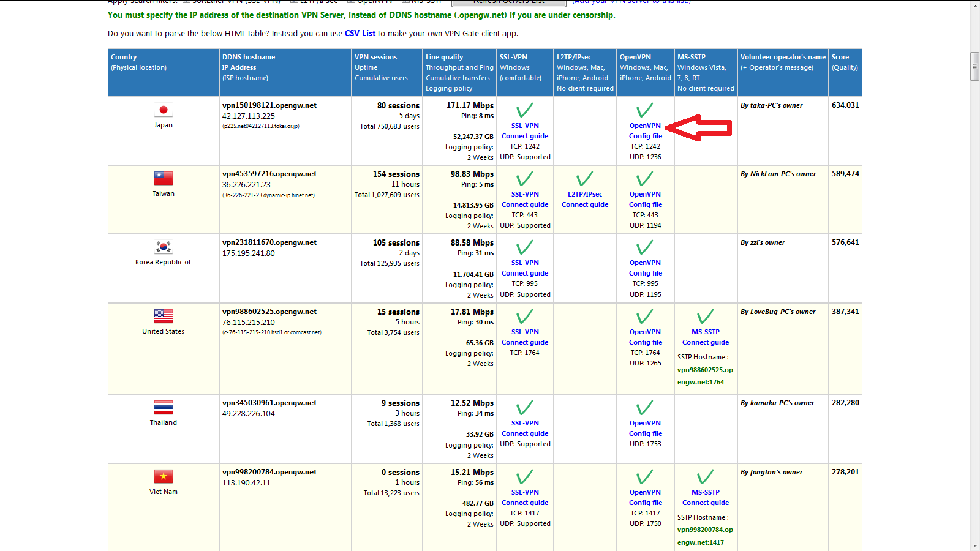Click '154 sessions' in Taiwan row
The image size is (980, 551).
(396, 174)
